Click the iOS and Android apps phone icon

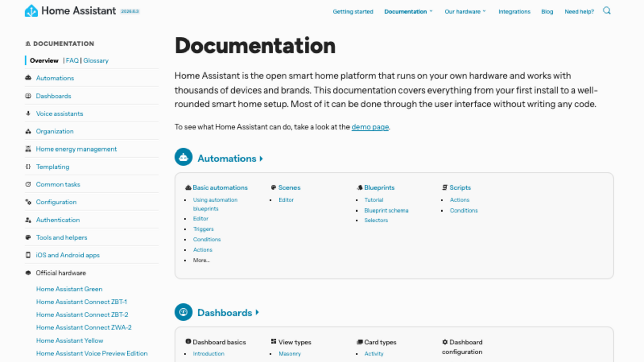[x=28, y=255]
